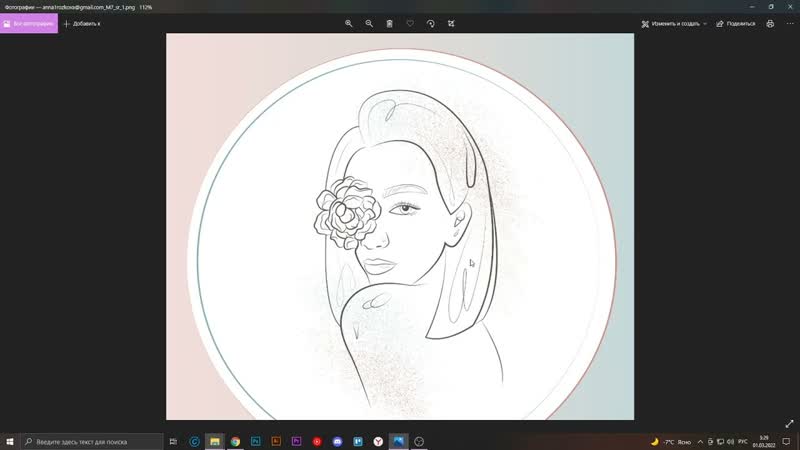This screenshot has width=800, height=450.
Task: Open the red round music app on taskbar
Action: (x=317, y=441)
